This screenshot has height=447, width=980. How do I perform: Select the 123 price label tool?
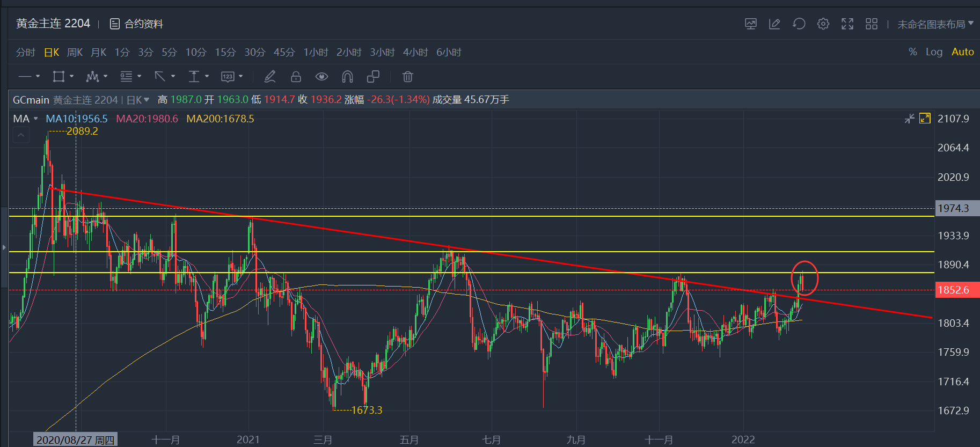(228, 77)
